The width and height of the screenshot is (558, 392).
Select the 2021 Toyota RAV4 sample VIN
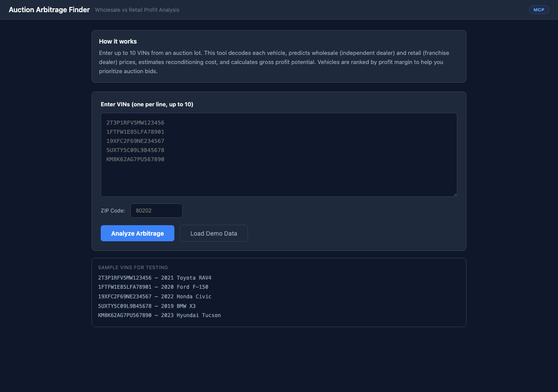point(155,277)
